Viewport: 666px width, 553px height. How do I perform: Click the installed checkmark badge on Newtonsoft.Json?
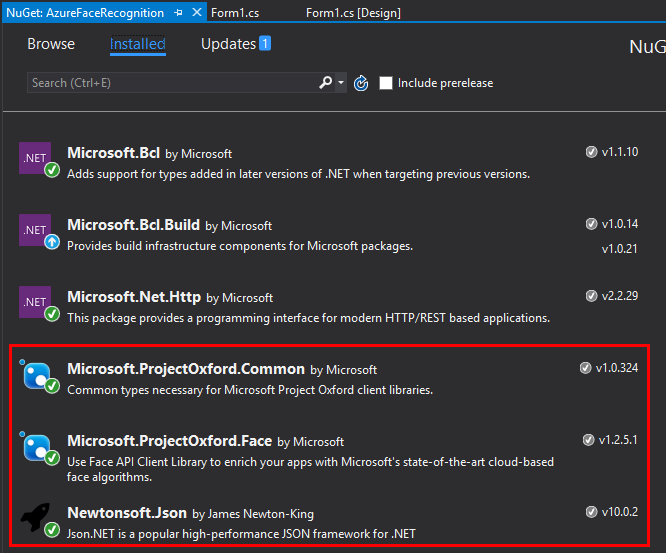(52, 530)
